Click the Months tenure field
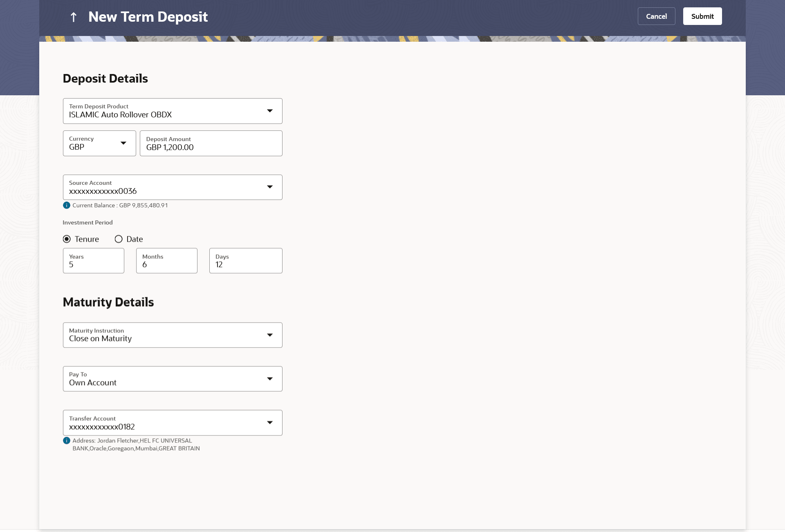This screenshot has height=532, width=785. (x=167, y=261)
